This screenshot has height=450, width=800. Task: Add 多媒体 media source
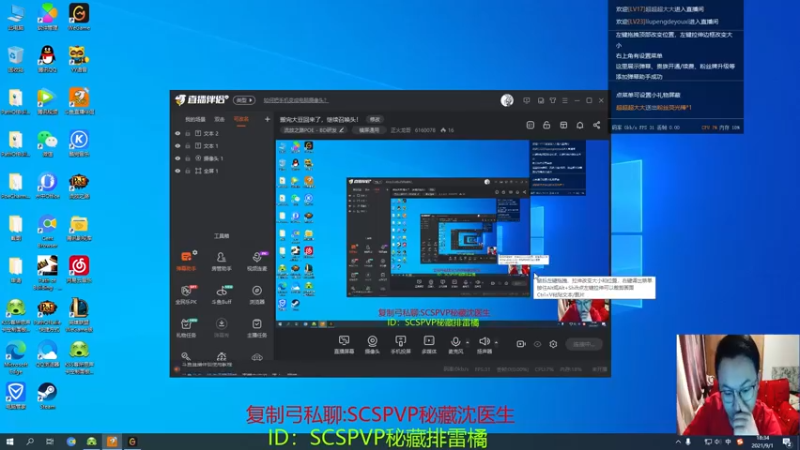(x=429, y=344)
